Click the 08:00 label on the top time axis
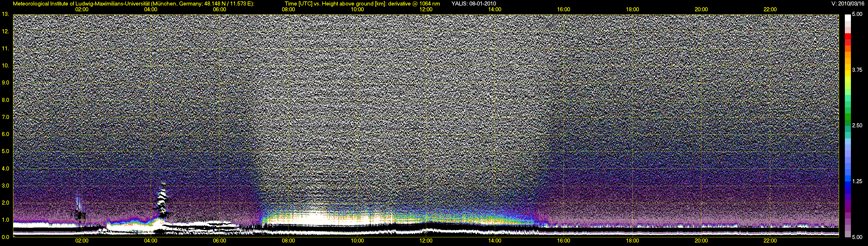Image resolution: width=868 pixels, height=246 pixels. [288, 10]
